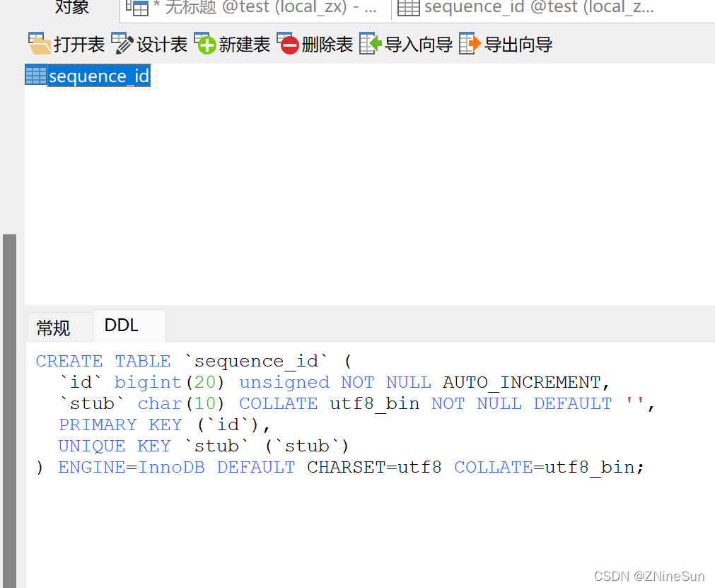Click the 设计表 button label
Image resolution: width=715 pixels, height=588 pixels.
coord(162,45)
